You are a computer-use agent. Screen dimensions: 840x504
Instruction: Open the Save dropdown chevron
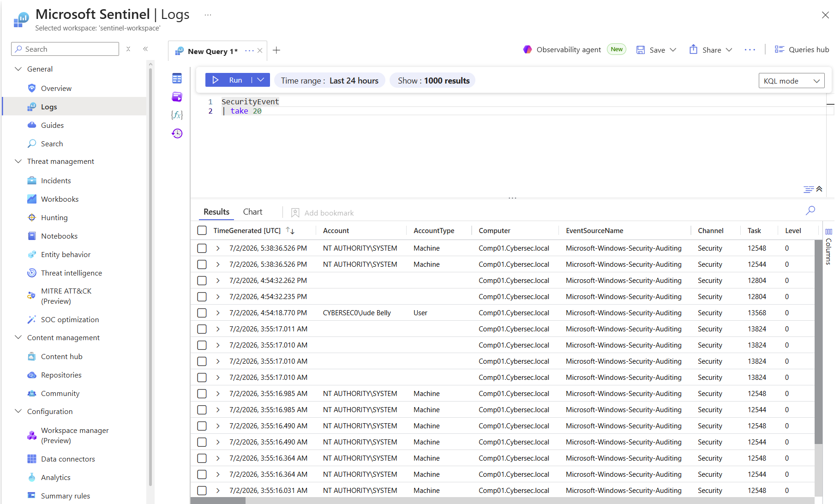pos(673,50)
